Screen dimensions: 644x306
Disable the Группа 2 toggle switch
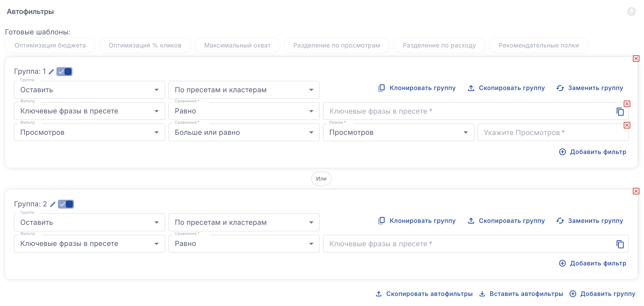(66, 204)
